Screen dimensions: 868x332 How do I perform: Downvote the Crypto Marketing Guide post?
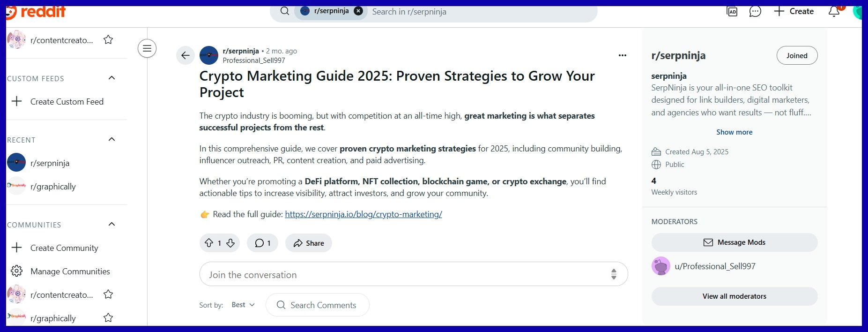[230, 243]
